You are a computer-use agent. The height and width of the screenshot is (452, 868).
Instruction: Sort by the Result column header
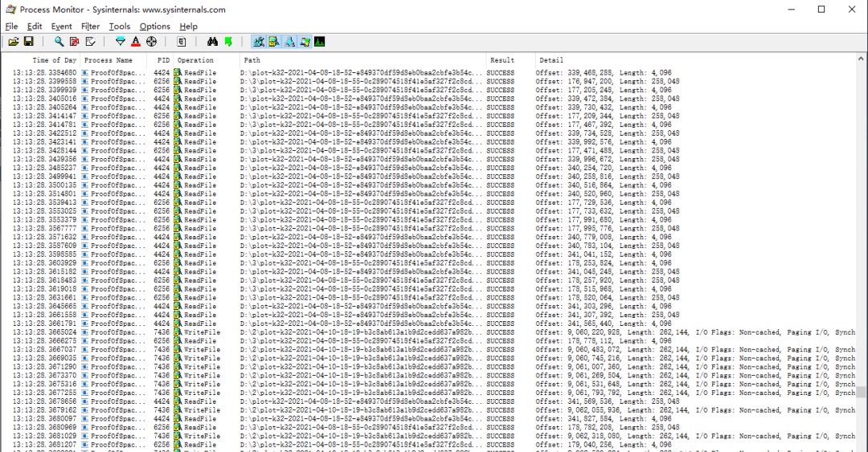(x=502, y=59)
